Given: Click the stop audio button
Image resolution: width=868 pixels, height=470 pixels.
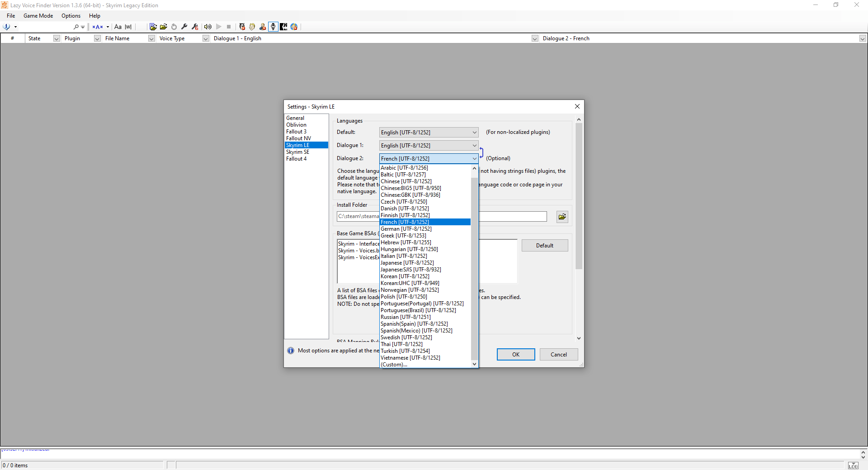Looking at the screenshot, I should pyautogui.click(x=229, y=27).
